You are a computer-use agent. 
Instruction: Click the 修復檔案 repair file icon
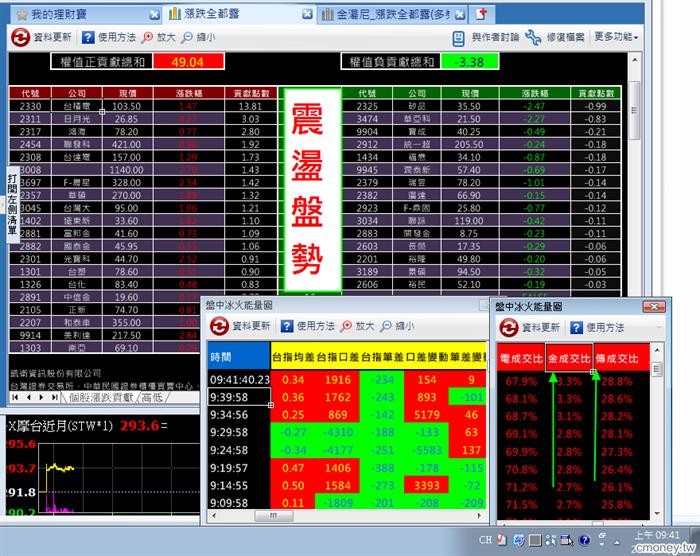pos(531,37)
